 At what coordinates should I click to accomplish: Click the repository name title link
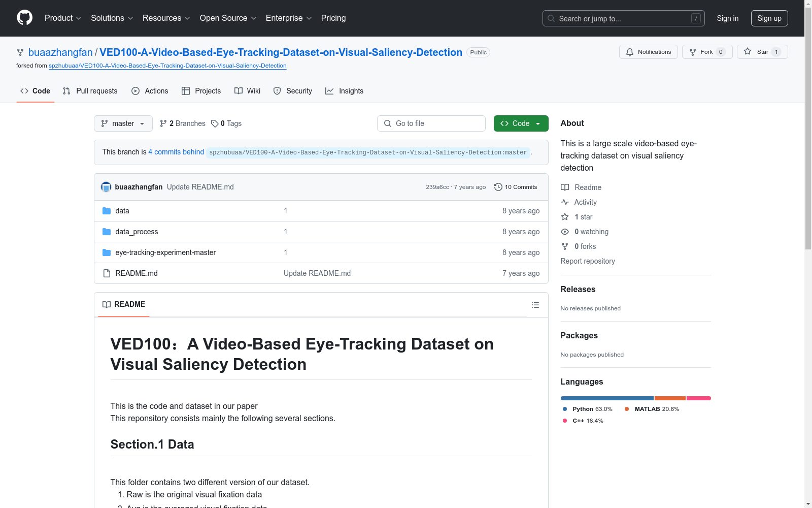point(281,52)
